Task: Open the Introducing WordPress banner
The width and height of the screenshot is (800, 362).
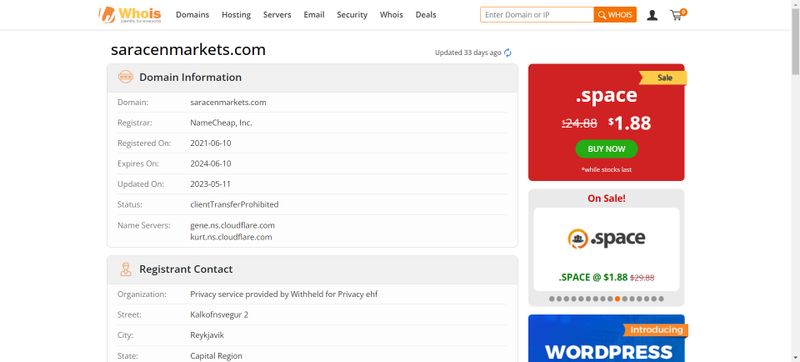Action: coord(606,338)
